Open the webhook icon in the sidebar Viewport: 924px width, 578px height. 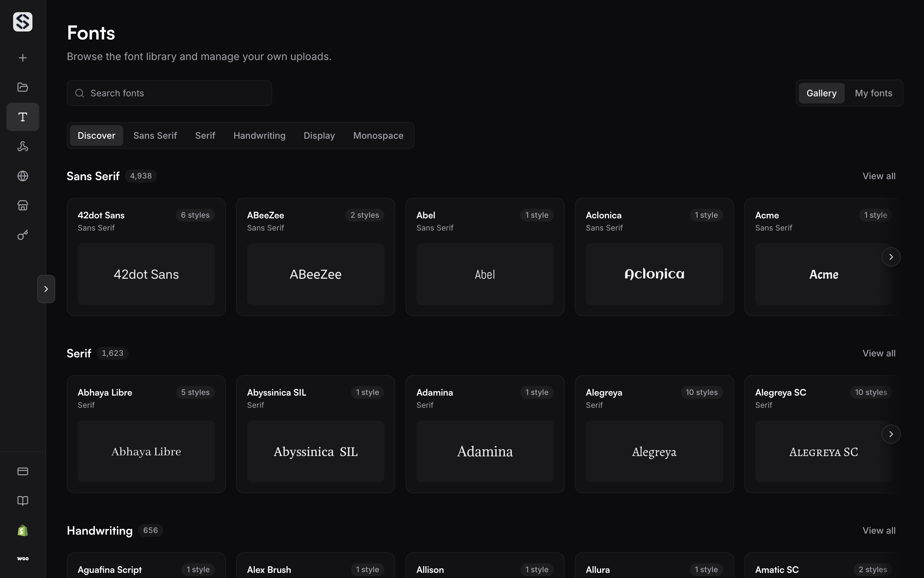[22, 146]
